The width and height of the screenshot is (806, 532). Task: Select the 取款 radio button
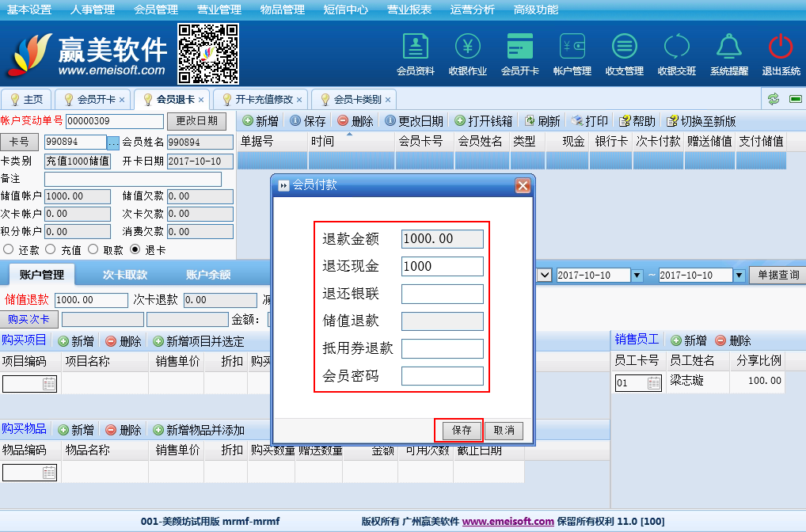tap(93, 249)
